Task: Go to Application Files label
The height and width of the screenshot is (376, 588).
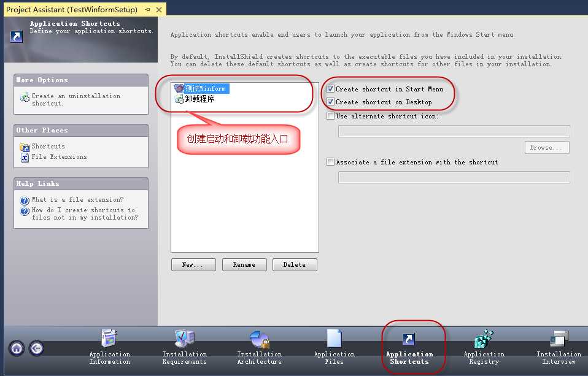Action: coord(334,358)
